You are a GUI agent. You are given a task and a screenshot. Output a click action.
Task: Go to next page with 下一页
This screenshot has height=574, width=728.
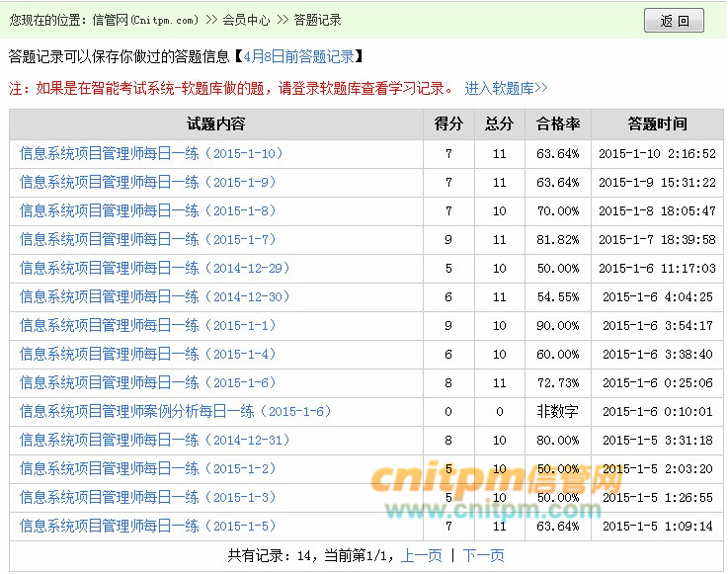click(x=483, y=556)
